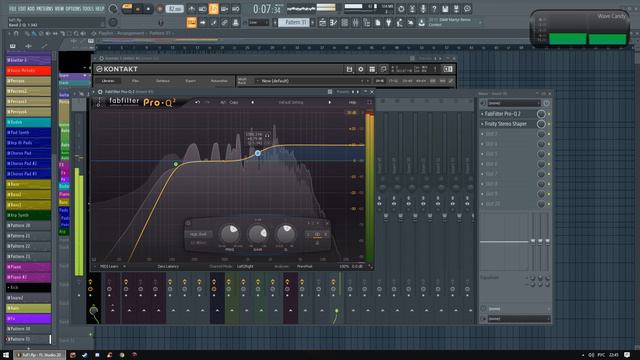
Task: Toggle full screen in FabFilter Pro-Q 2
Action: [369, 102]
